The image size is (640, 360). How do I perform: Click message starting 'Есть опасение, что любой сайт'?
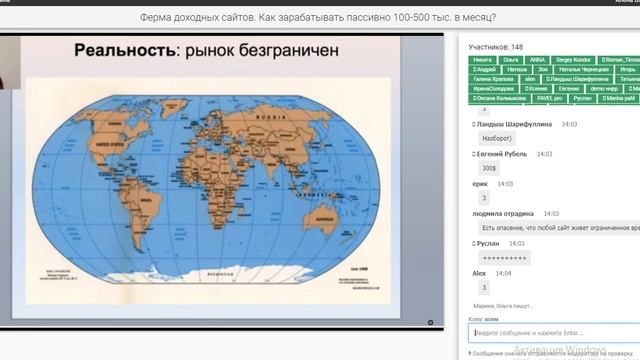(x=559, y=228)
